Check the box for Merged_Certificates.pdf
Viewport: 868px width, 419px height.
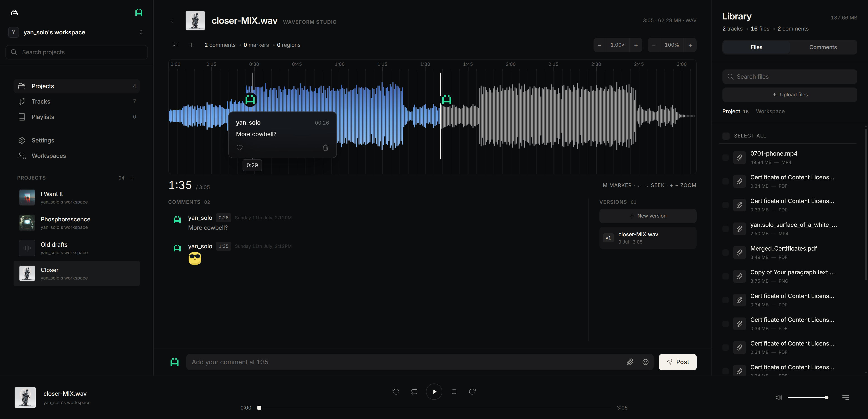click(726, 253)
